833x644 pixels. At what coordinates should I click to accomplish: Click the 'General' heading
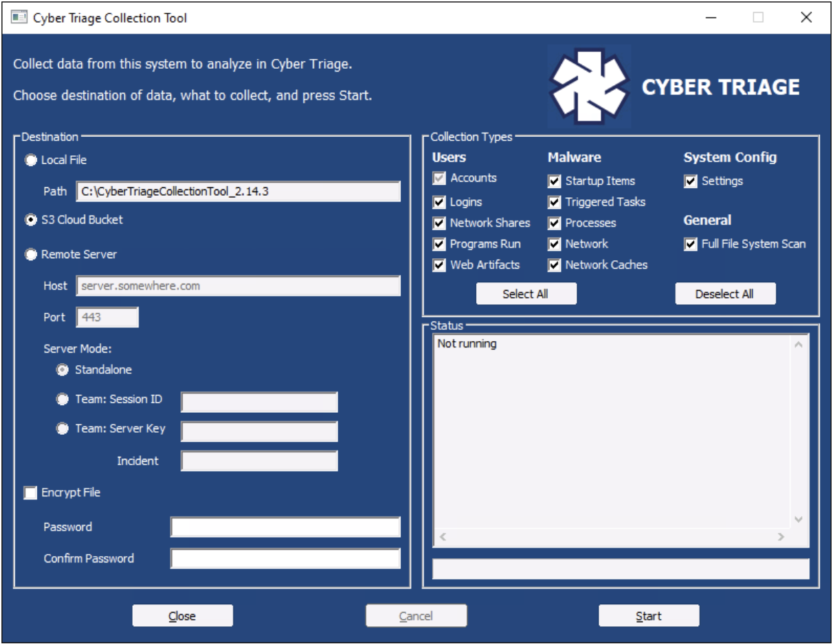[x=707, y=220]
